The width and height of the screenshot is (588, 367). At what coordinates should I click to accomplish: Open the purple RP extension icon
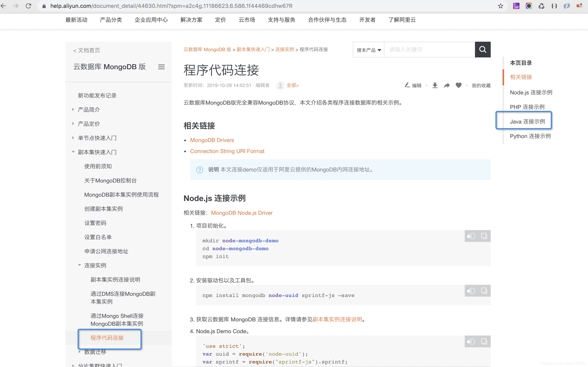516,6
